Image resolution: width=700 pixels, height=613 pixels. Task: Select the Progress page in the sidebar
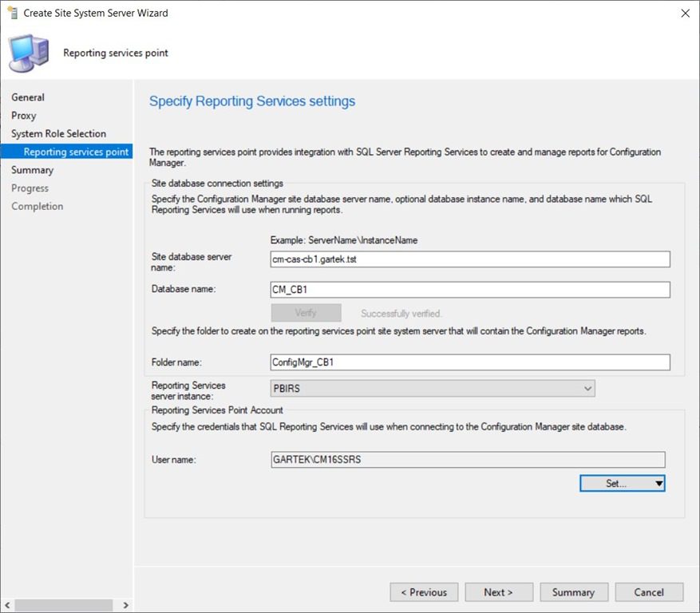click(x=30, y=188)
